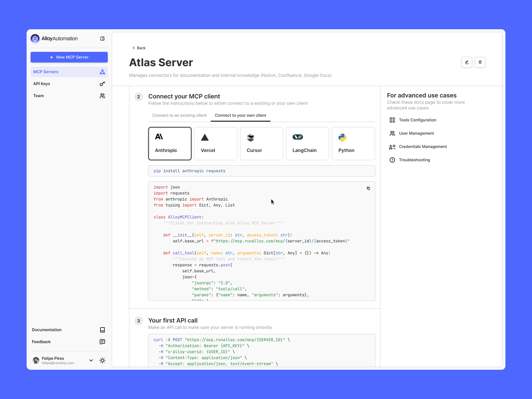Select the LangChain client card
This screenshot has height=399, width=532.
[308, 144]
